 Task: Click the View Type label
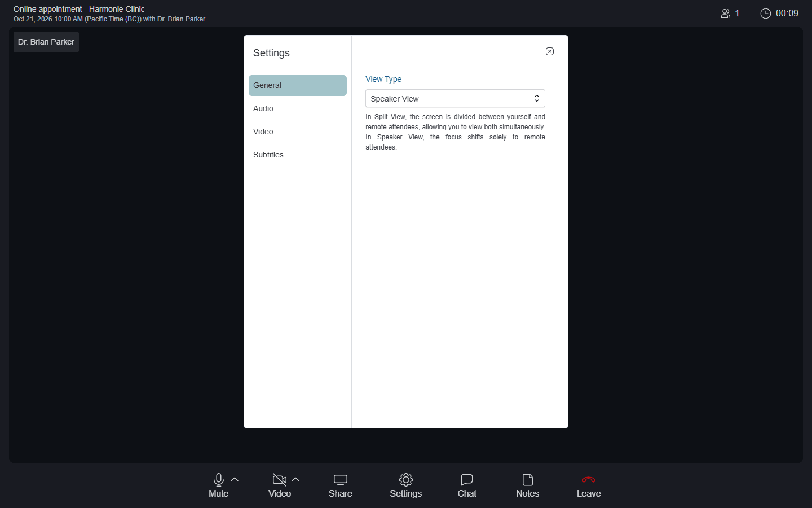383,79
